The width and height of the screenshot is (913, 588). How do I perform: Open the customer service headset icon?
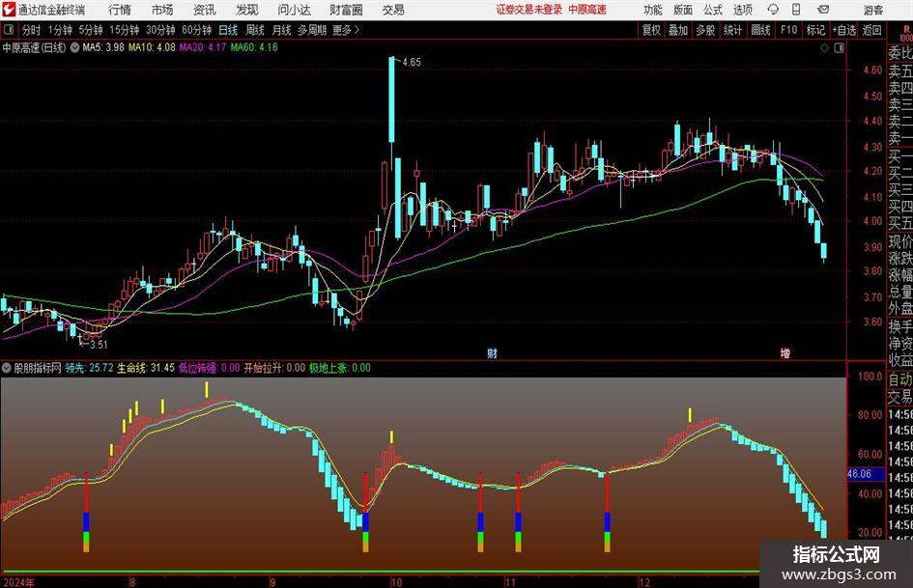(773, 10)
